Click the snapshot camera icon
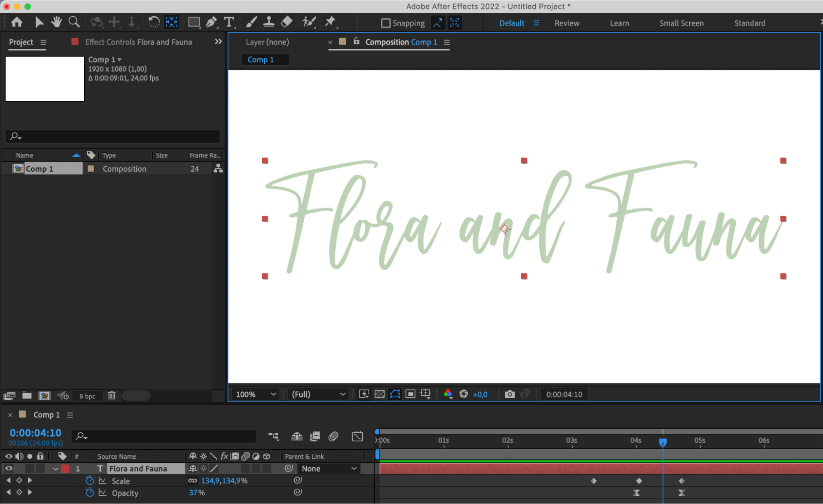The width and height of the screenshot is (823, 504). [x=509, y=394]
